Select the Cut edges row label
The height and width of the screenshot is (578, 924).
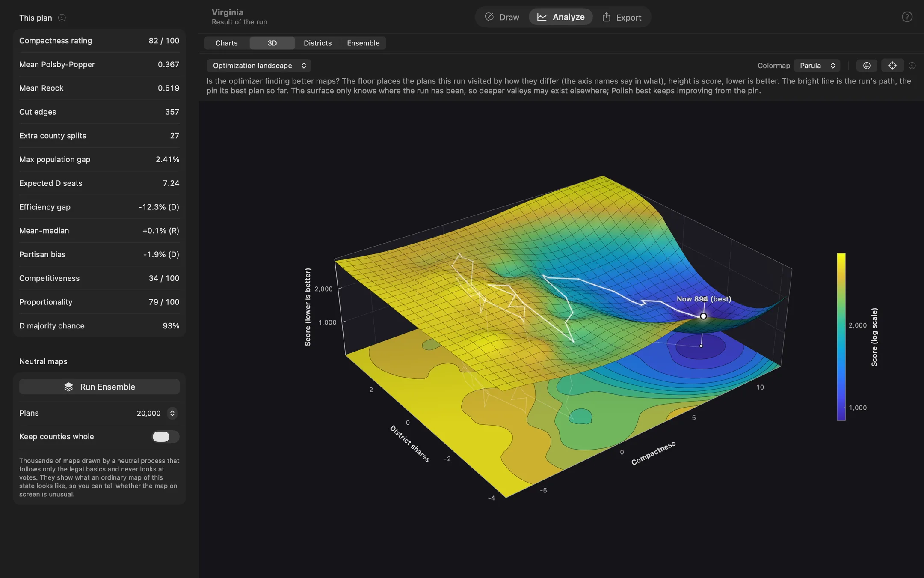tap(38, 112)
